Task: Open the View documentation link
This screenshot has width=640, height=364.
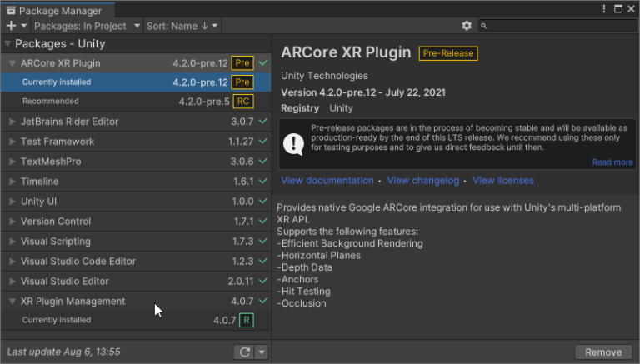Action: 327,181
